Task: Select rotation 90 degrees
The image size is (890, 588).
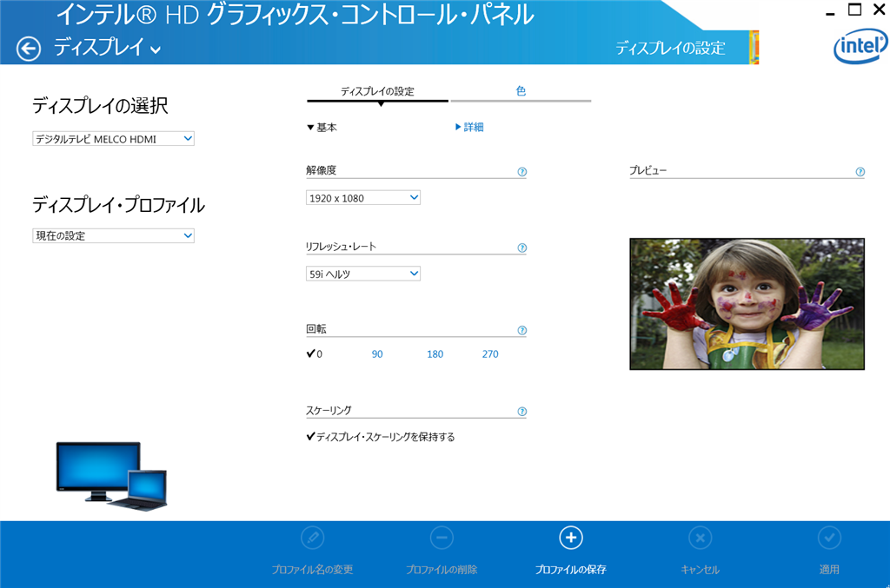Action: click(377, 353)
